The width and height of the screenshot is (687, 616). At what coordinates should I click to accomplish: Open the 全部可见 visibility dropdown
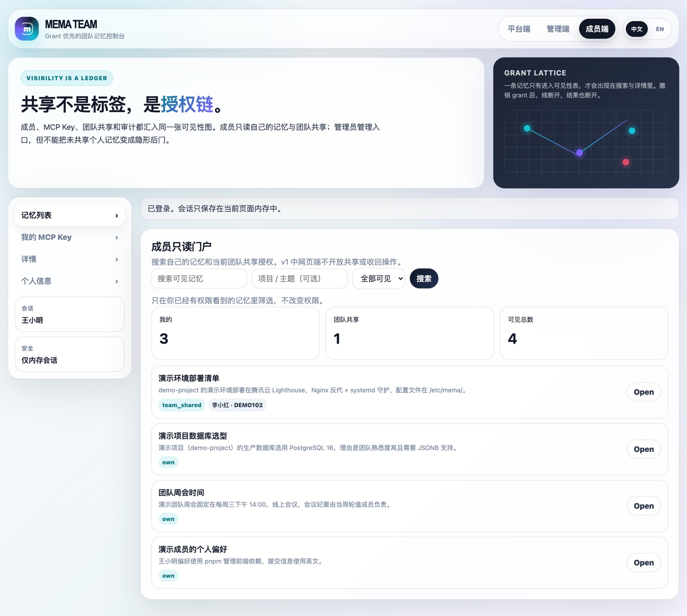click(379, 278)
